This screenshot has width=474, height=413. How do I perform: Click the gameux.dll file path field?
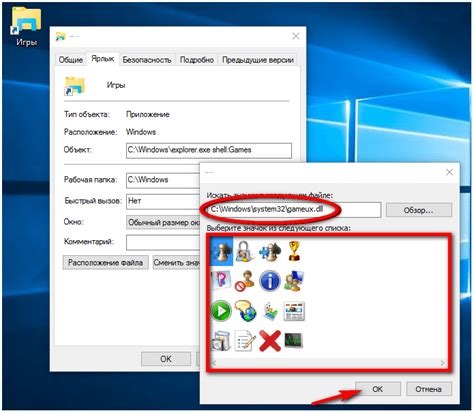tap(293, 210)
